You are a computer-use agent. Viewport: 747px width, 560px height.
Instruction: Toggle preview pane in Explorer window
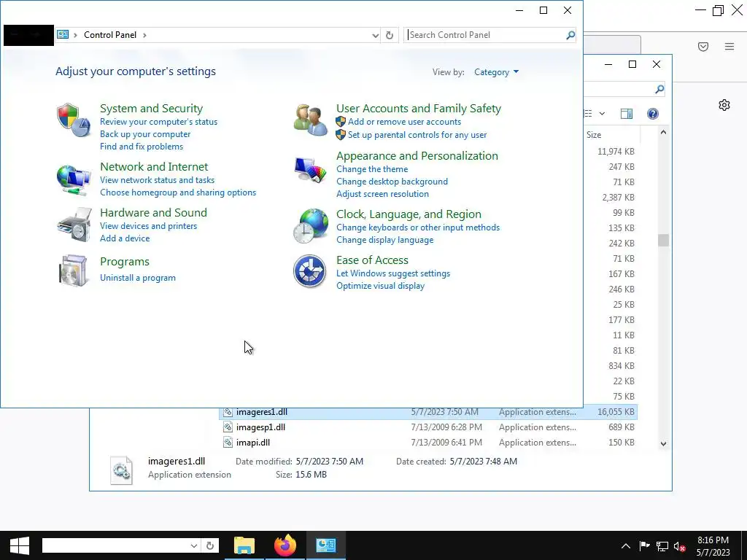(627, 113)
